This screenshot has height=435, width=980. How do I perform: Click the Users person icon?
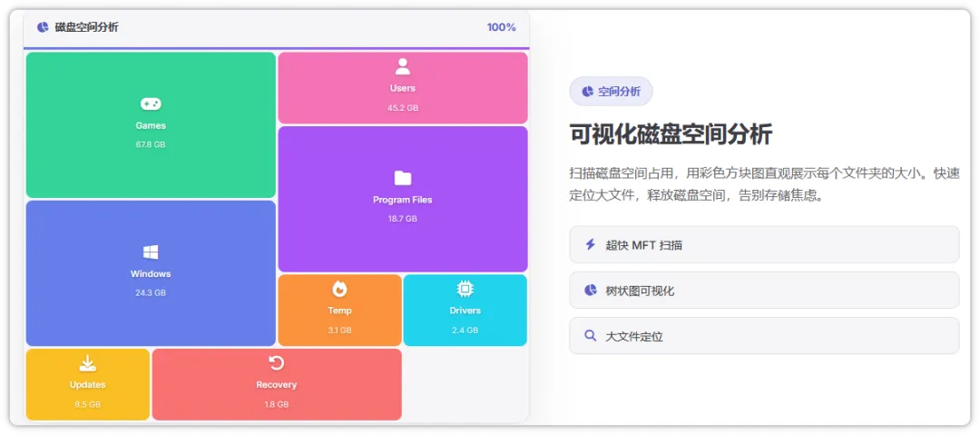pyautogui.click(x=403, y=66)
